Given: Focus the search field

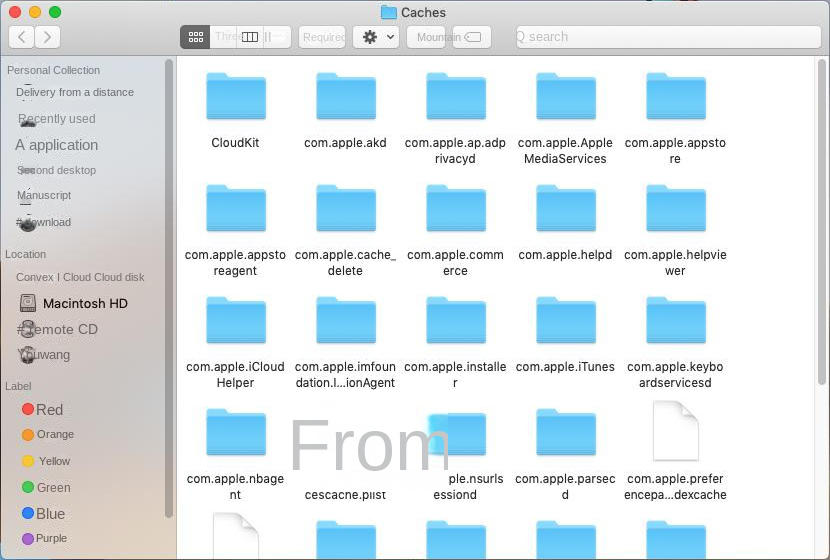Looking at the screenshot, I should pyautogui.click(x=669, y=37).
